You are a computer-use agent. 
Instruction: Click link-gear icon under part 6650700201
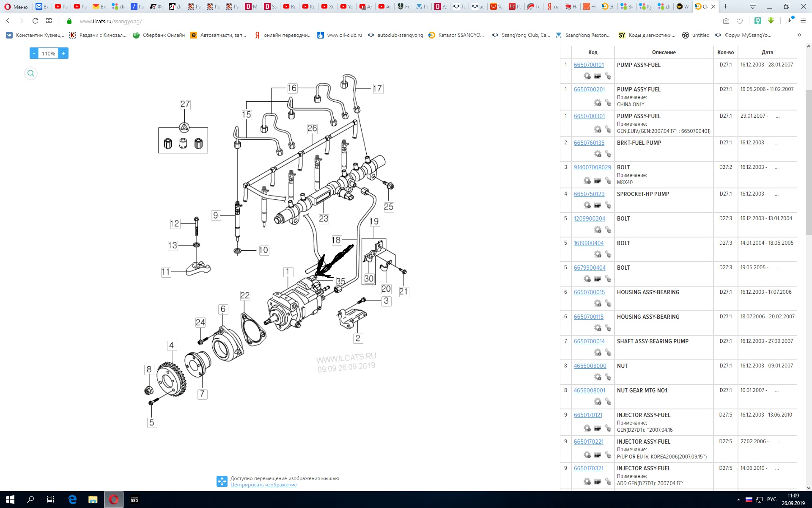(x=608, y=102)
